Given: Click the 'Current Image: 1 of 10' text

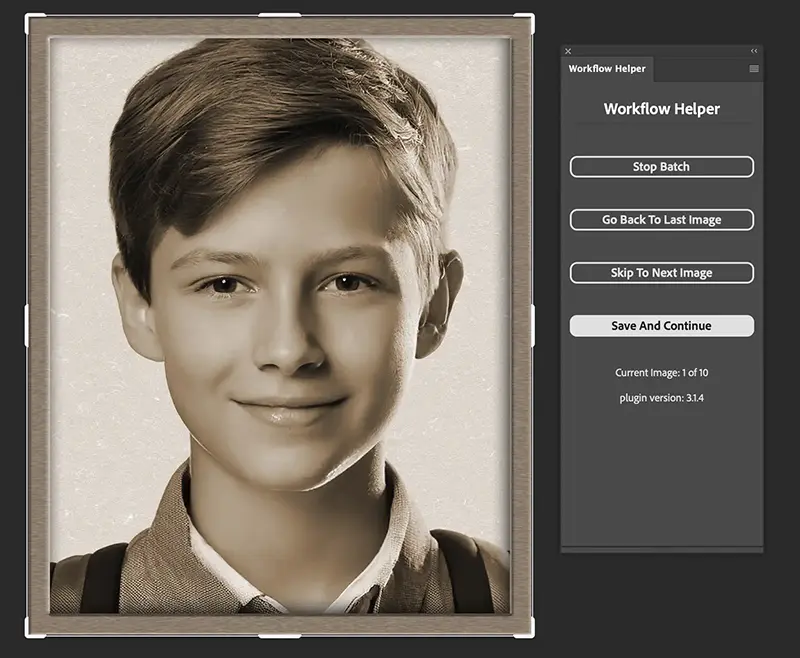Looking at the screenshot, I should pos(661,373).
